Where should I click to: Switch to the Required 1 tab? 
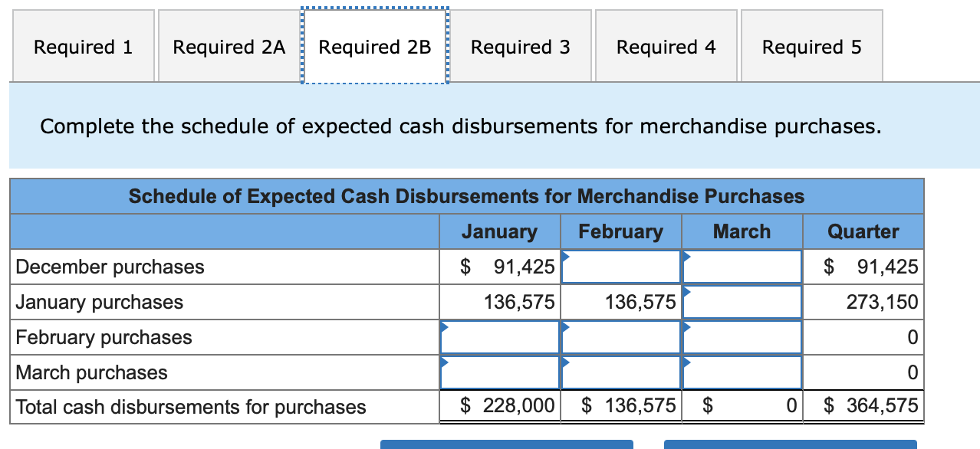point(83,46)
